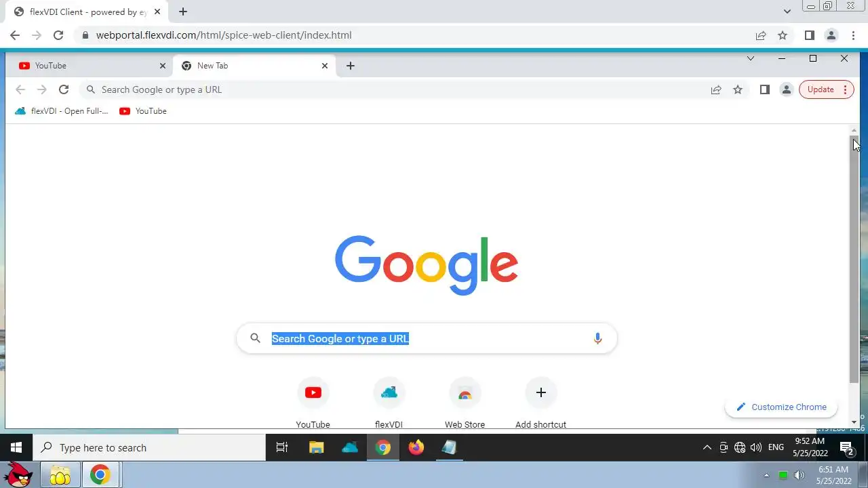
Task: Open the outer browser profile avatar
Action: click(831, 35)
